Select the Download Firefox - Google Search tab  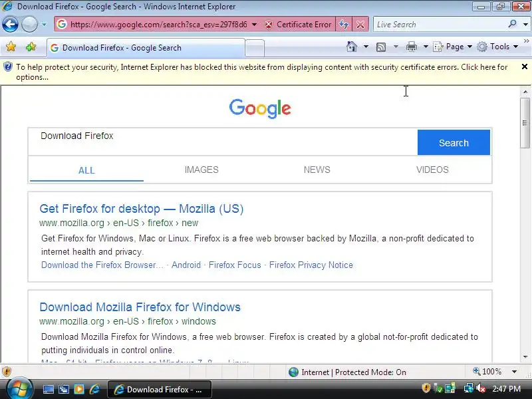(x=146, y=48)
